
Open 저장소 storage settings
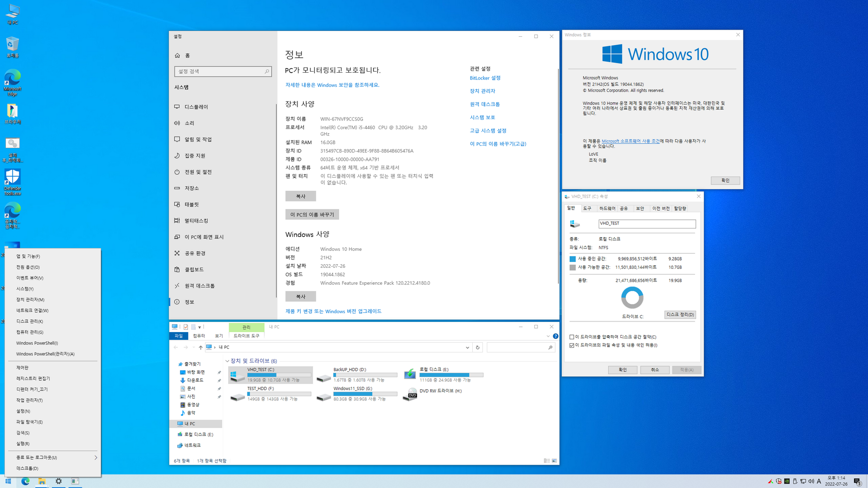click(x=223, y=188)
